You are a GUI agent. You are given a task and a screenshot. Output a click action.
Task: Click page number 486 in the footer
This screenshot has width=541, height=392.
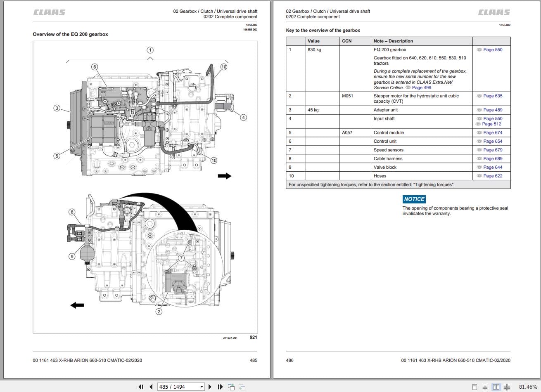289,360
